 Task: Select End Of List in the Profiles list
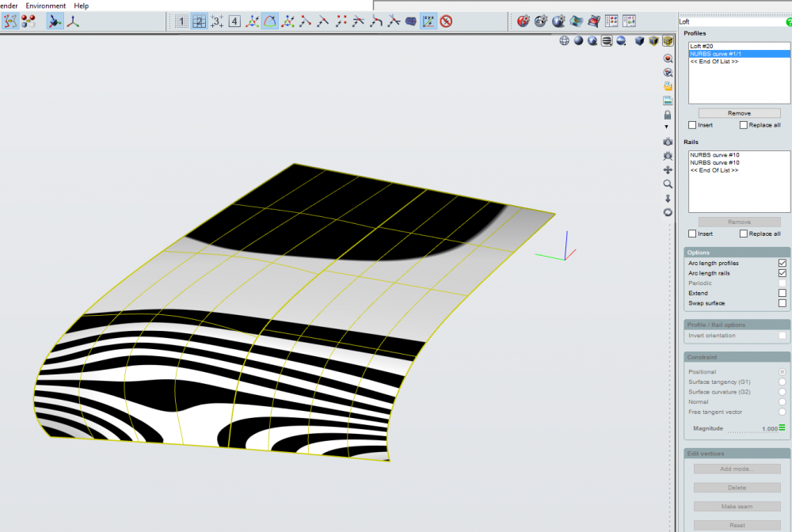click(740, 61)
